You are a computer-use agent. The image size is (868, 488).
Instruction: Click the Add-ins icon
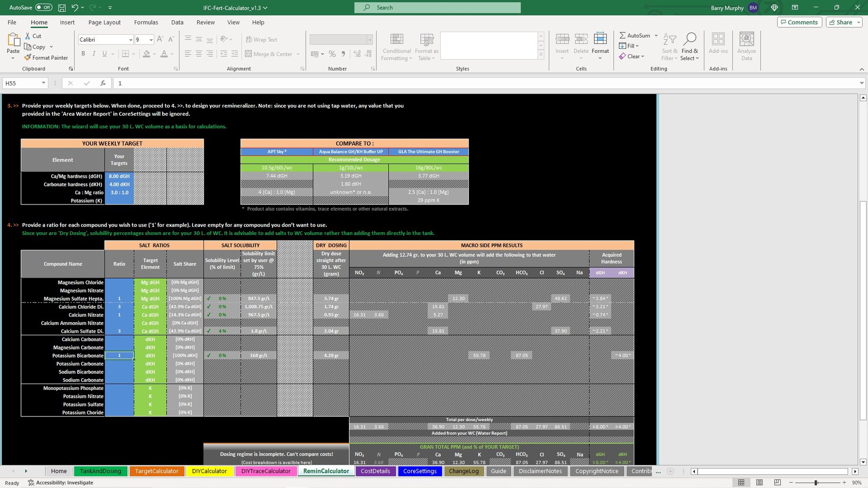[x=718, y=40]
